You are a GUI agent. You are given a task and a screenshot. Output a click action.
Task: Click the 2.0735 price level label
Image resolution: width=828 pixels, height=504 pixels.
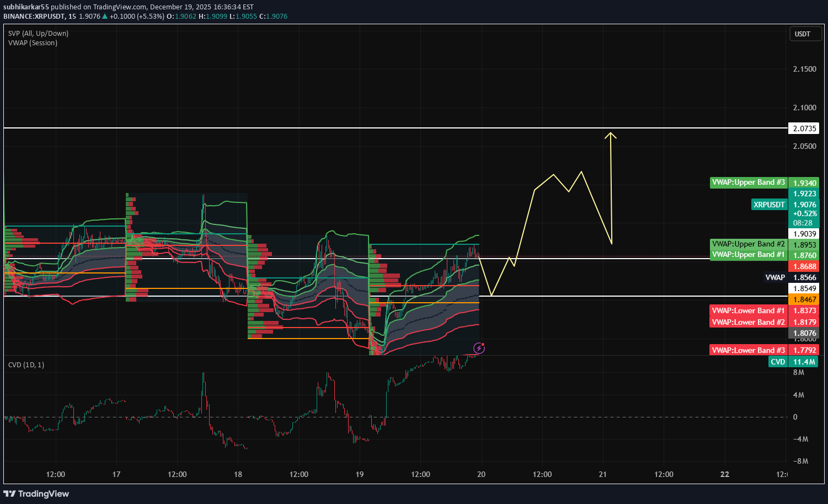(803, 128)
